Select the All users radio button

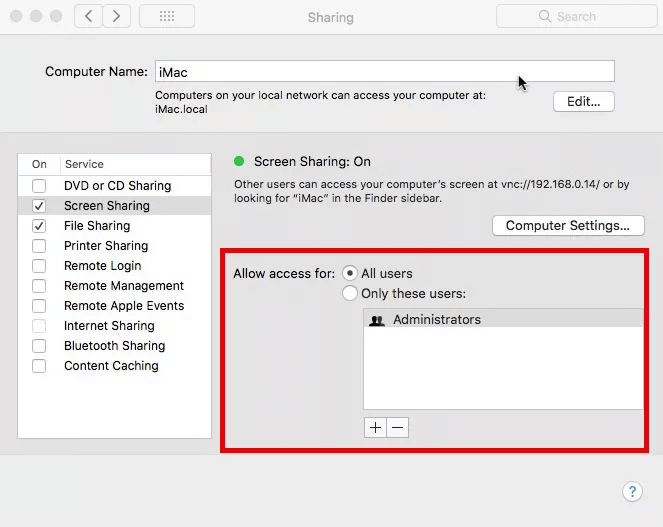(x=350, y=273)
